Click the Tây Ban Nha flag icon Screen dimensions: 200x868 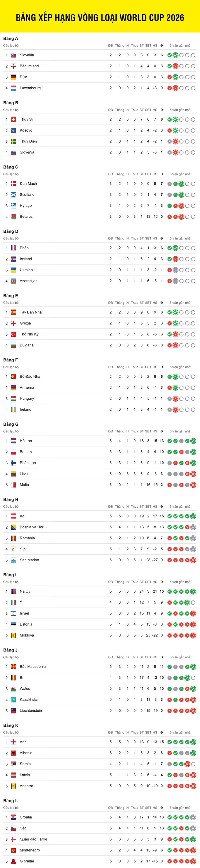coord(13,313)
